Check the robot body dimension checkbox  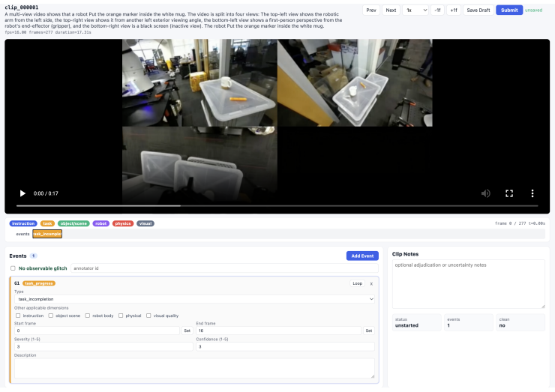tap(88, 316)
